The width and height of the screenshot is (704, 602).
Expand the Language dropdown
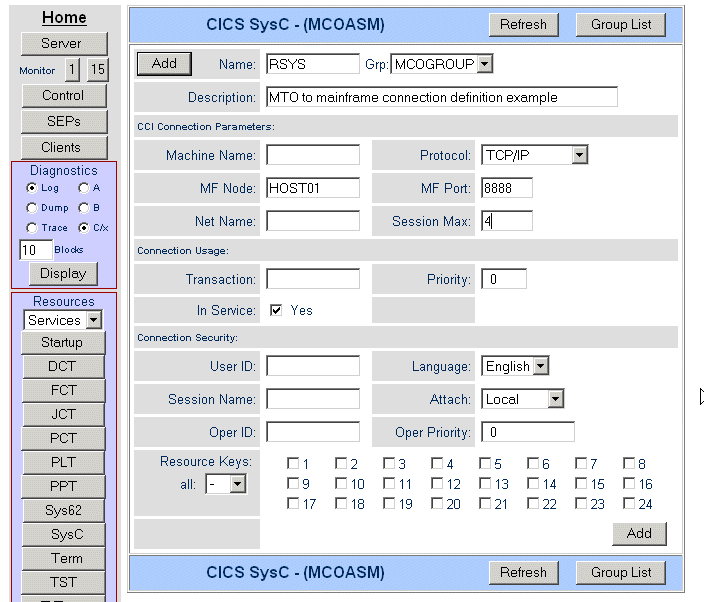pyautogui.click(x=540, y=366)
